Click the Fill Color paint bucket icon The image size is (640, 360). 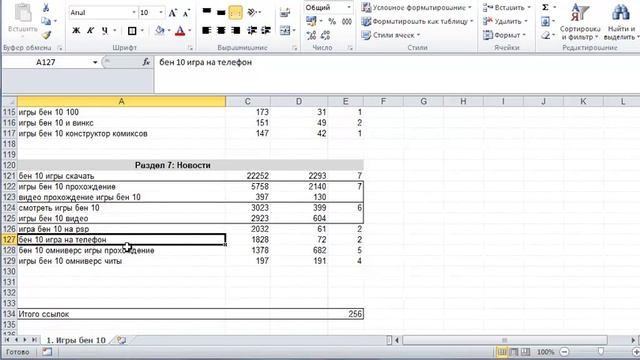[x=160, y=31]
